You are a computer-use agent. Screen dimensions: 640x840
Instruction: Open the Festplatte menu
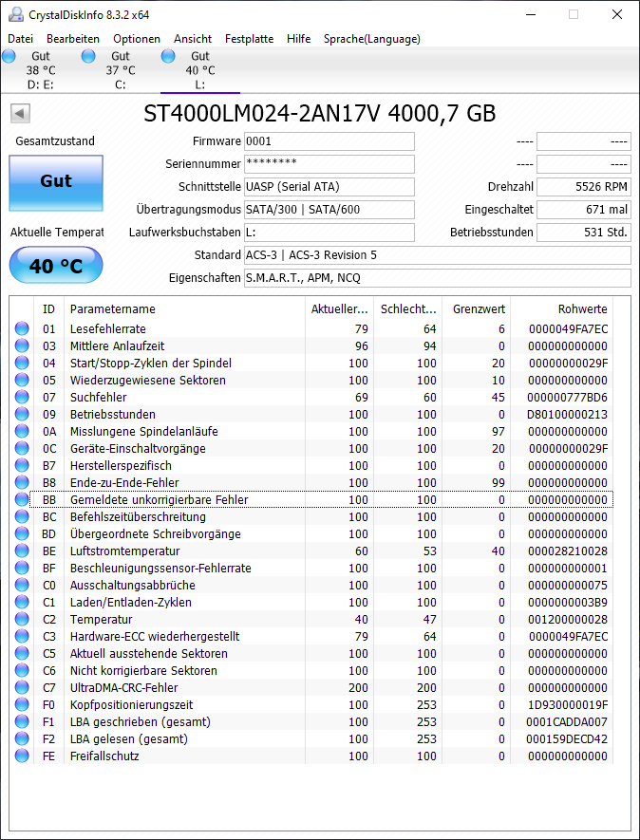pyautogui.click(x=249, y=39)
